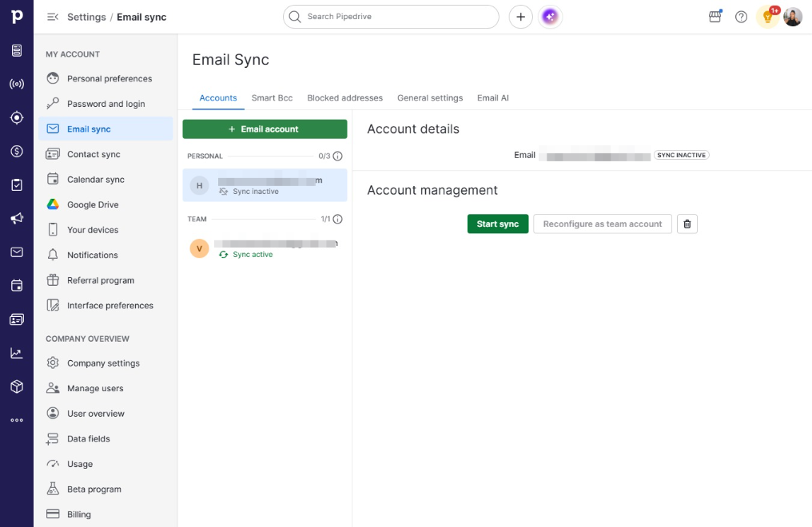Open the Mail envelope sidebar icon

tap(17, 252)
